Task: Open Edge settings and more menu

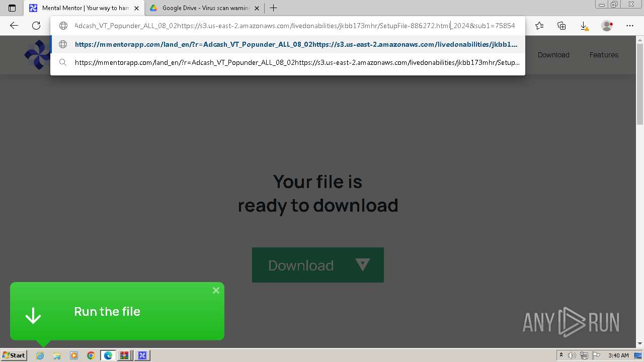Action: tap(630, 26)
